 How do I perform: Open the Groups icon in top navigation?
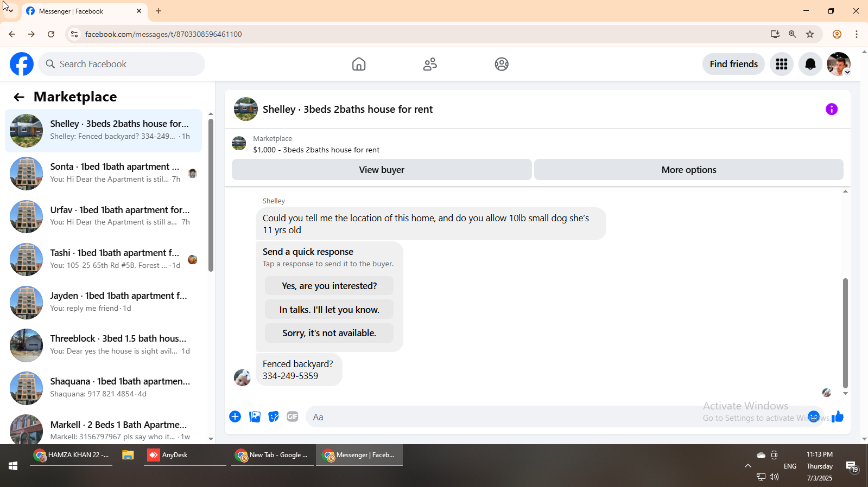[x=502, y=64]
